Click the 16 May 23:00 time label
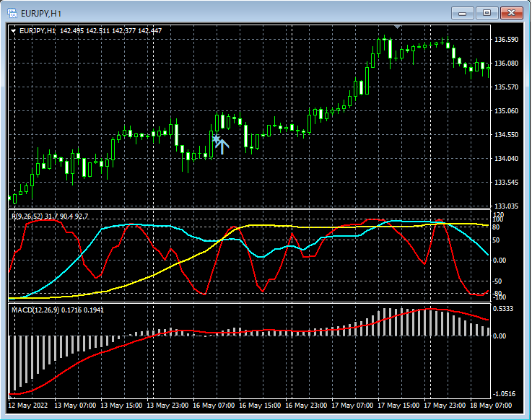Viewport: 532px width, 420px height. pyautogui.click(x=305, y=406)
